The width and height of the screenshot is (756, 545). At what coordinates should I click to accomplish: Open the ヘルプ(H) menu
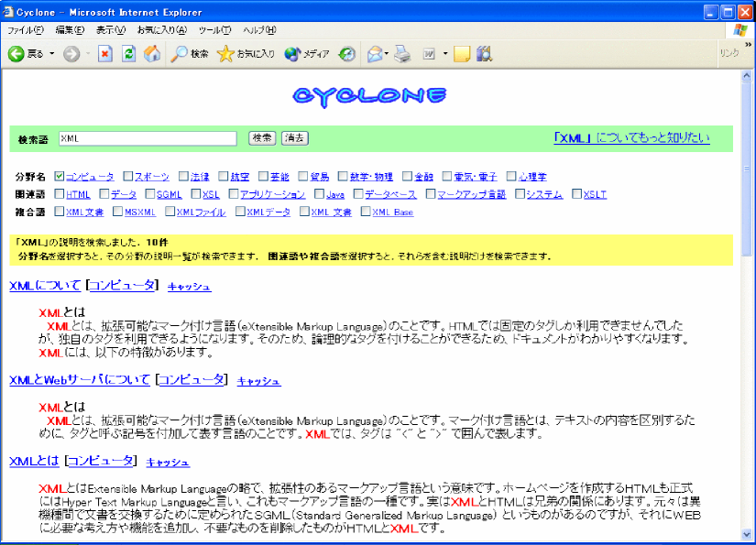[x=259, y=30]
